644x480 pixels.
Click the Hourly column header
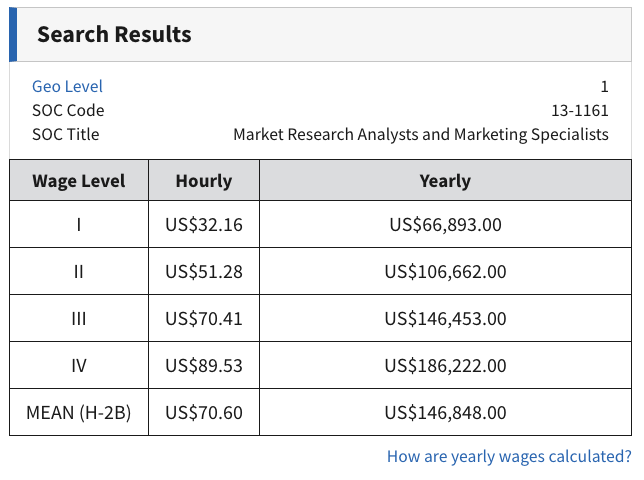(x=204, y=181)
